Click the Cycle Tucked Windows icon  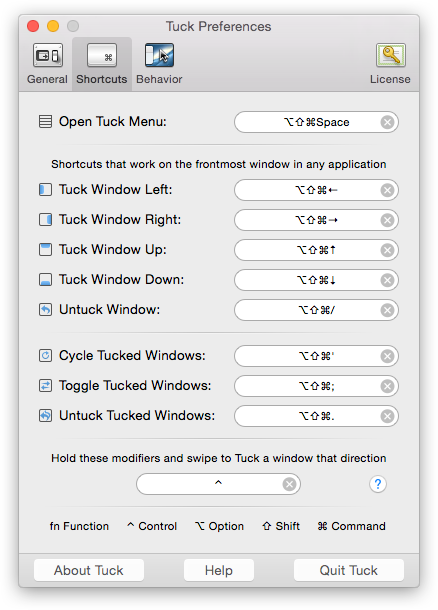46,356
